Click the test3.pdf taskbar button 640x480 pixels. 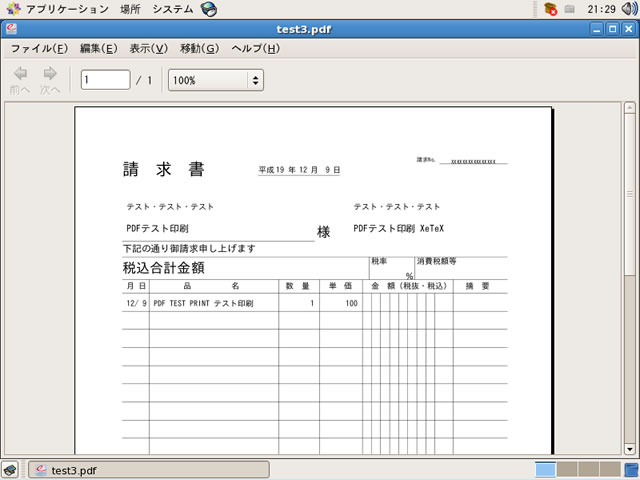click(148, 470)
